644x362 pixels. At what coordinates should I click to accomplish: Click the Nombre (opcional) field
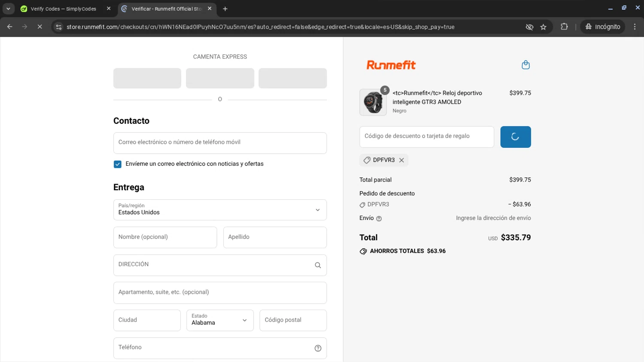(x=165, y=237)
